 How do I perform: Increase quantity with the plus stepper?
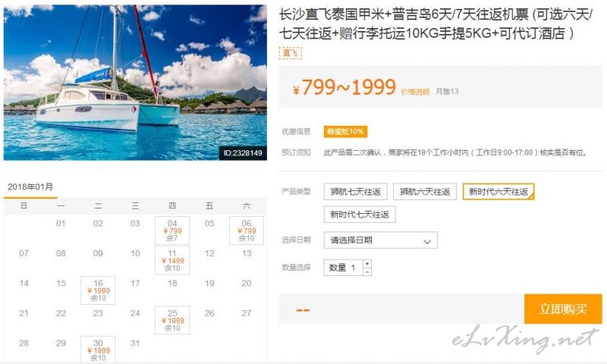367,263
